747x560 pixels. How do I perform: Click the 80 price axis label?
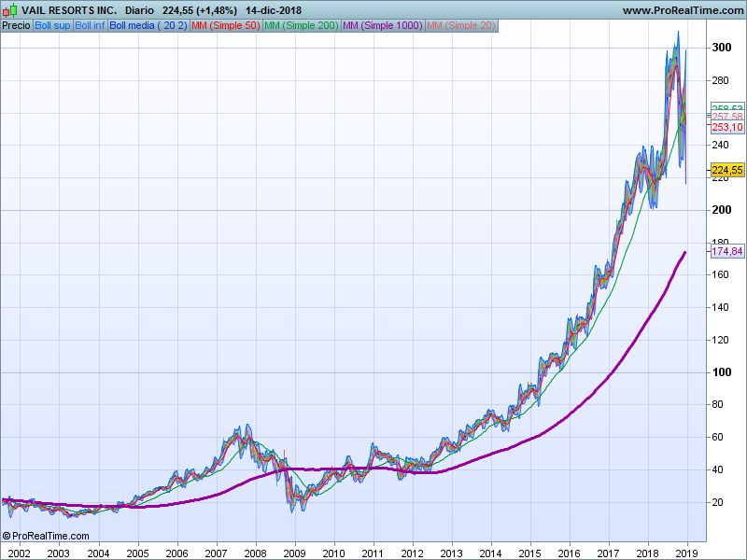(717, 404)
